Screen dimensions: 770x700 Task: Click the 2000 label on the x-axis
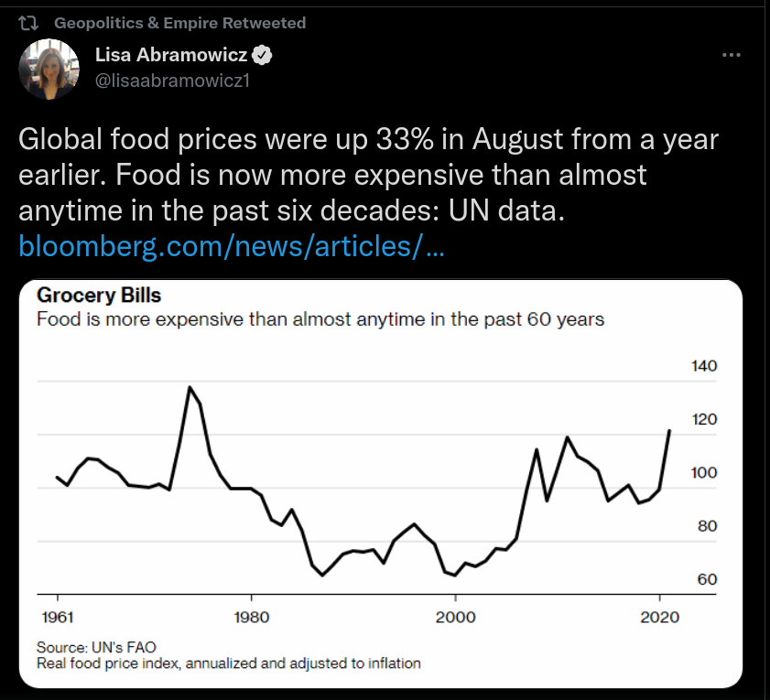[455, 617]
